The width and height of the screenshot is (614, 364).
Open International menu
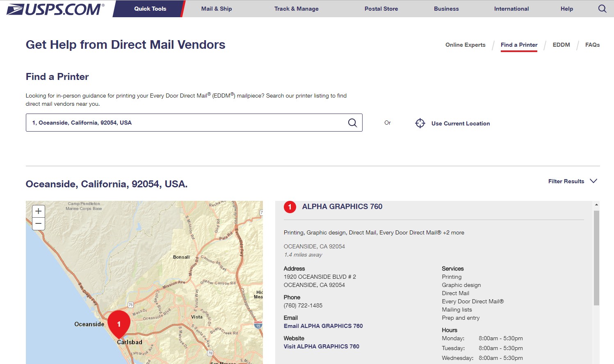[511, 9]
